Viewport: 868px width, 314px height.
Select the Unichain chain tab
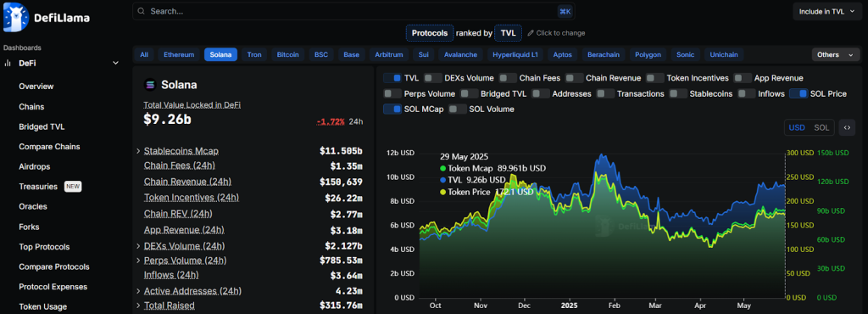724,54
